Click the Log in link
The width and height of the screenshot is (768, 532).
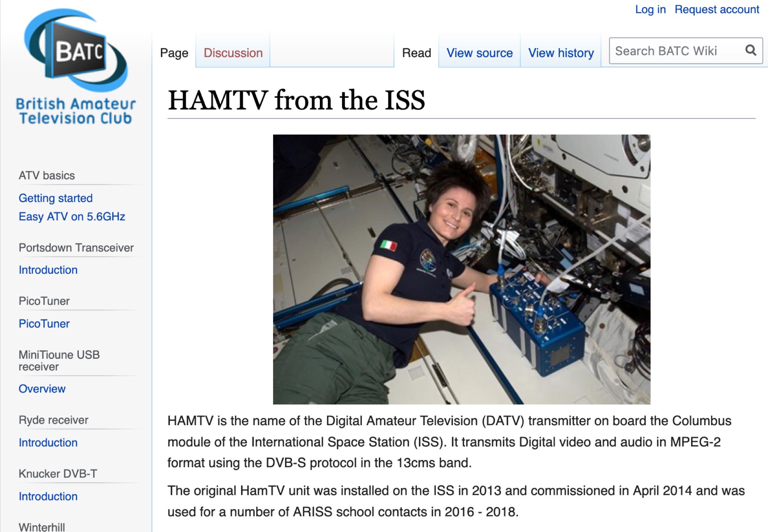pyautogui.click(x=650, y=9)
